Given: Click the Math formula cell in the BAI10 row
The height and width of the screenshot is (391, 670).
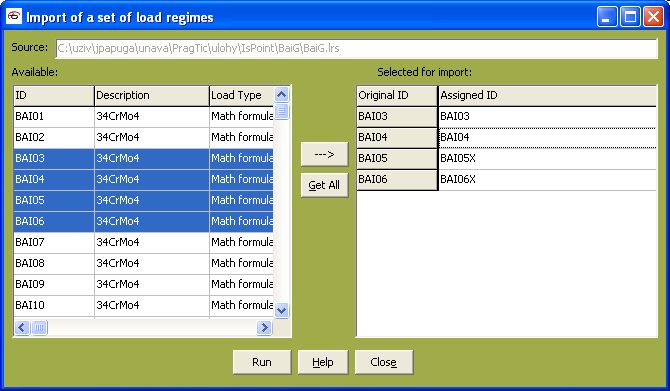Looking at the screenshot, I should pyautogui.click(x=241, y=305).
